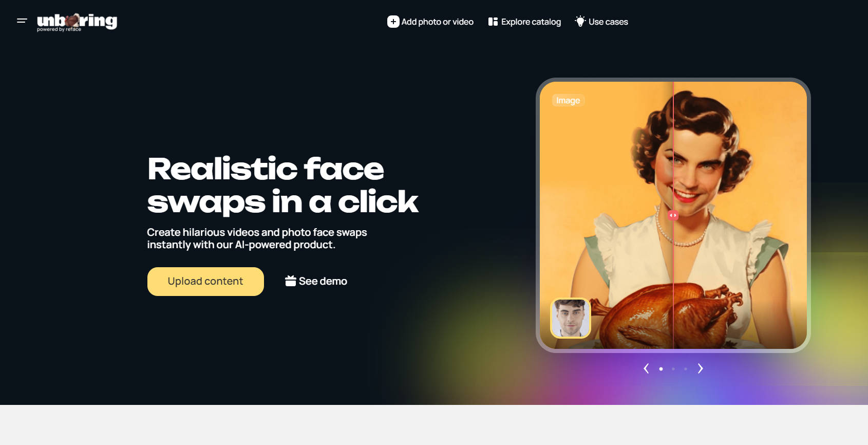The width and height of the screenshot is (868, 445).
Task: Open Explore catalog menu item
Action: 524,22
